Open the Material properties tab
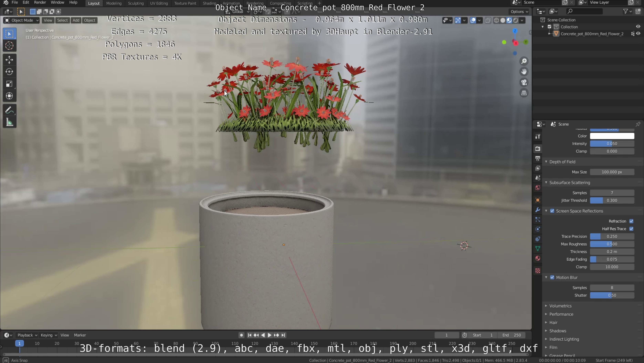The image size is (644, 363). (538, 258)
